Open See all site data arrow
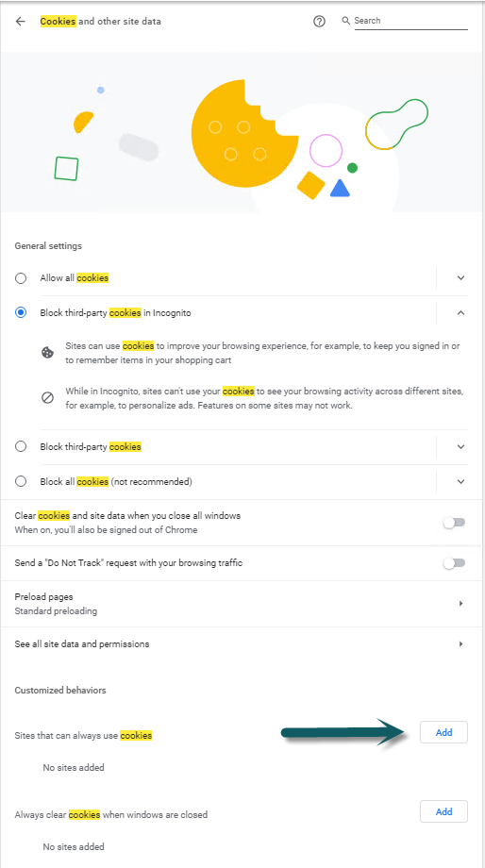Screen dimensions: 485x868 (x=460, y=644)
